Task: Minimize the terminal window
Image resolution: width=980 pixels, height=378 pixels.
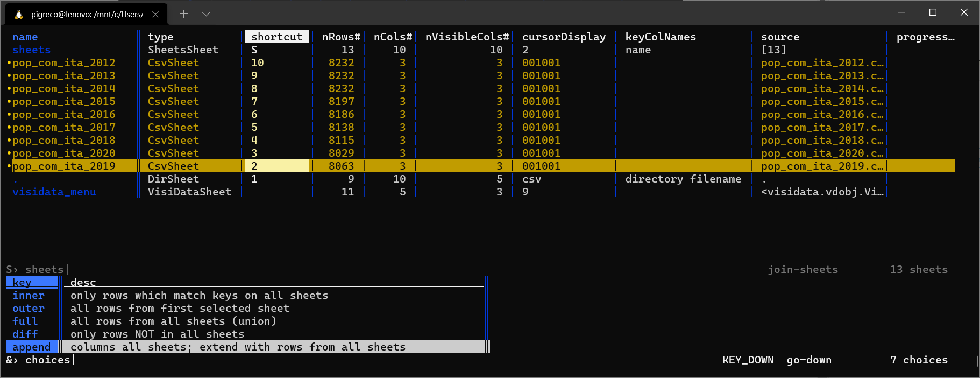Action: 901,12
